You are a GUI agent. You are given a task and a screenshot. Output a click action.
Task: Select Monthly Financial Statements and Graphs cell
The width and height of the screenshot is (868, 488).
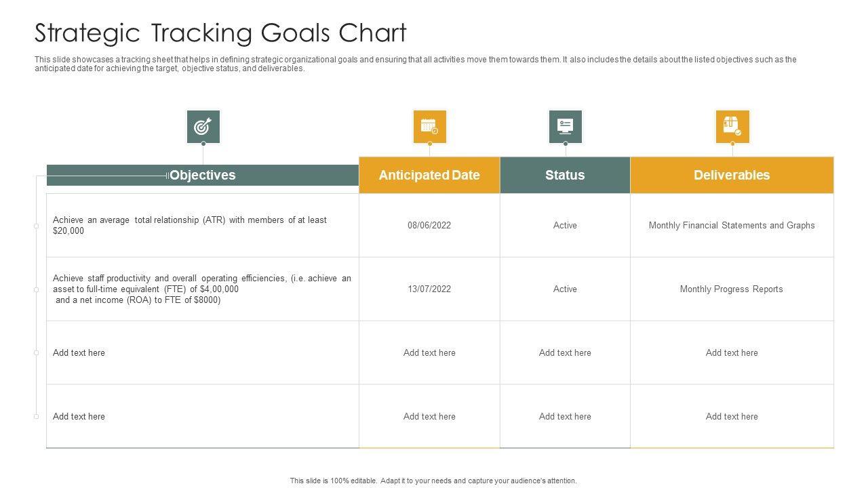(x=732, y=225)
